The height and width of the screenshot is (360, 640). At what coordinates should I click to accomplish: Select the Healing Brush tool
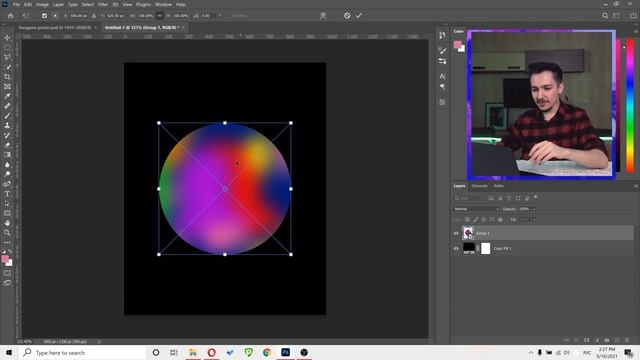point(7,106)
